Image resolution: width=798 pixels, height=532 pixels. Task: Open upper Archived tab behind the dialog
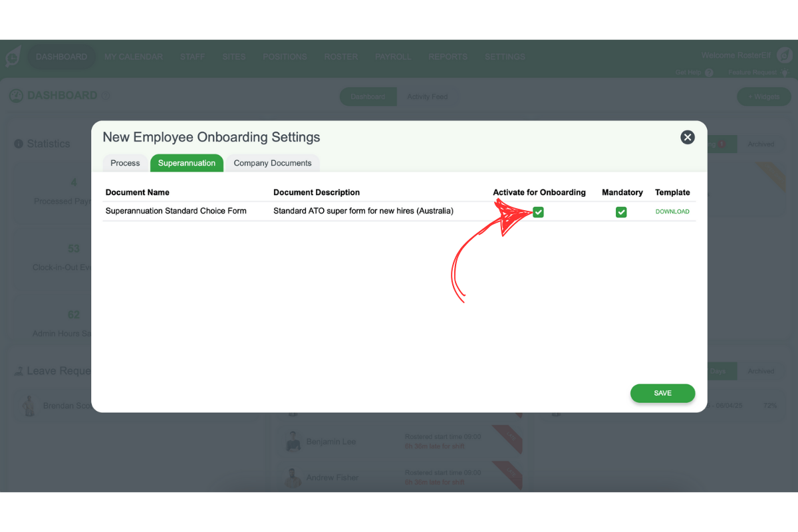pyautogui.click(x=761, y=144)
